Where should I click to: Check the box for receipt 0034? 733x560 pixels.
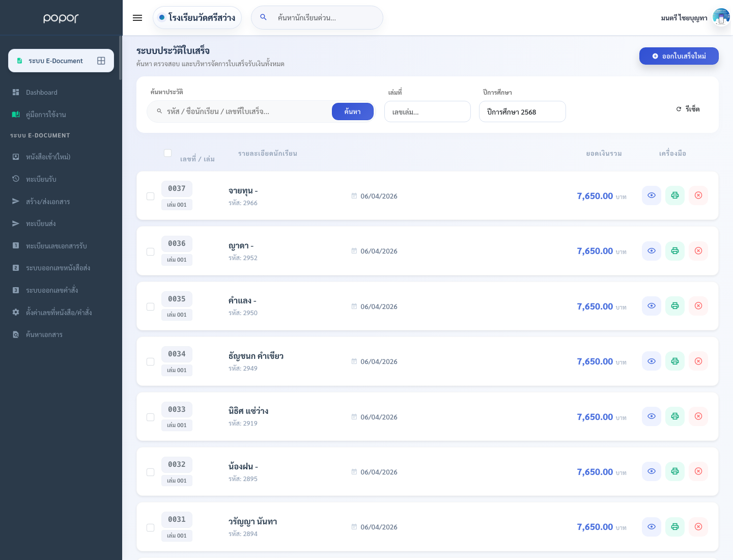(x=150, y=361)
